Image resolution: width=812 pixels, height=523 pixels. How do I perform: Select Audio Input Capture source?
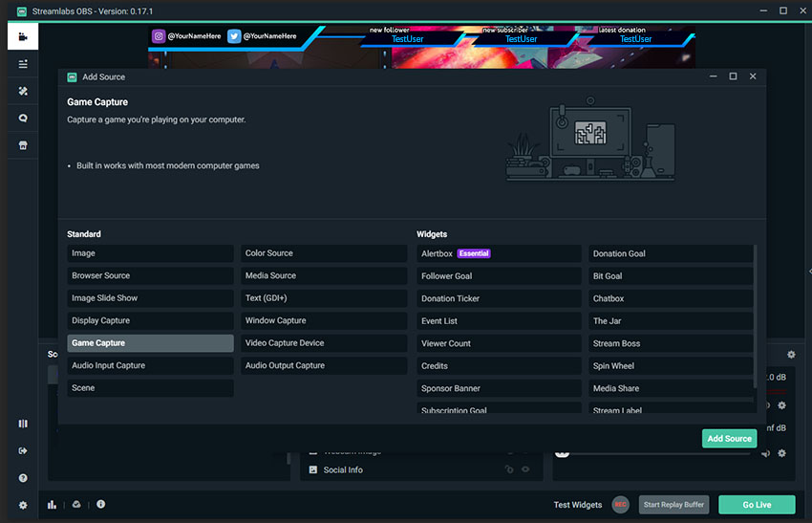point(150,365)
